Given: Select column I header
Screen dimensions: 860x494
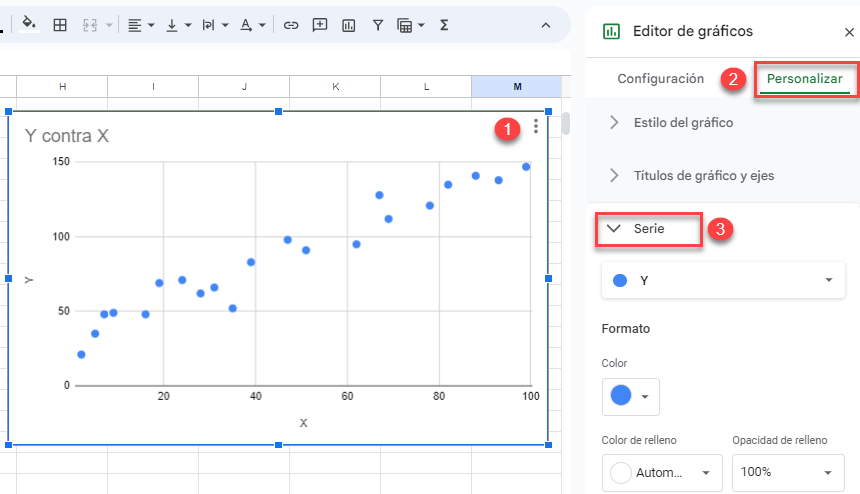Looking at the screenshot, I should pyautogui.click(x=153, y=87).
